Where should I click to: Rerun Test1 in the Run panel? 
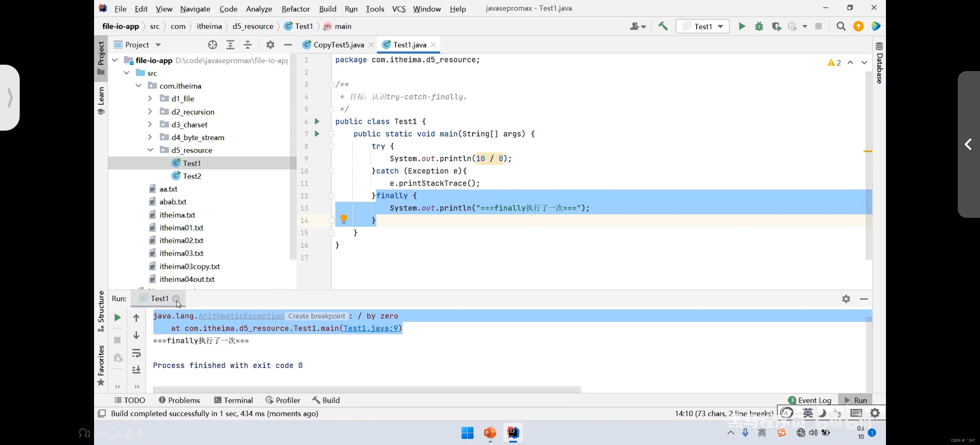click(118, 318)
